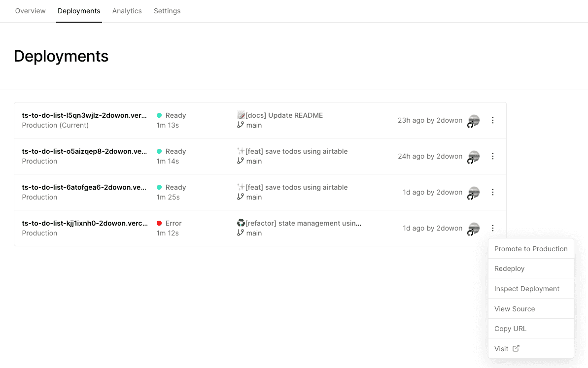Viewport: 588px width, 368px height.
Task: Open ts-to-do-list-l5qn3wjlz deployment link
Action: tap(84, 115)
